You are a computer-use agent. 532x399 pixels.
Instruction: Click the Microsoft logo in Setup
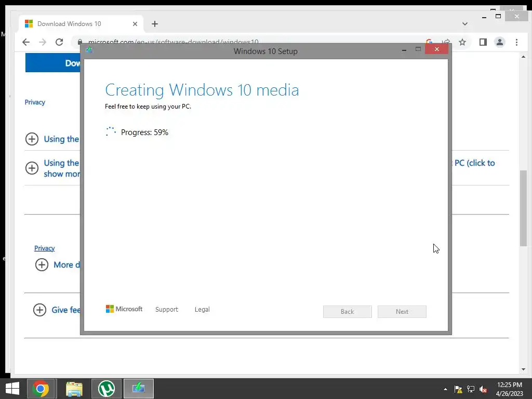pos(124,309)
